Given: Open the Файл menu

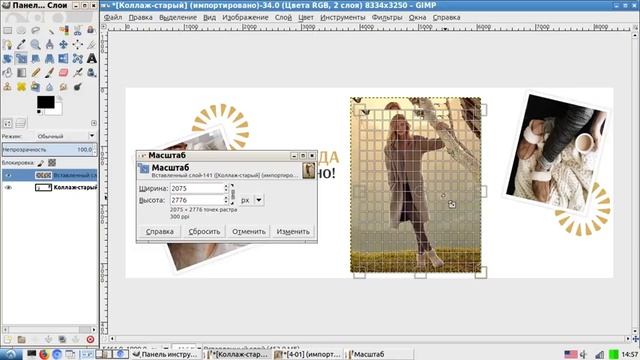Looking at the screenshot, I should pos(113,17).
